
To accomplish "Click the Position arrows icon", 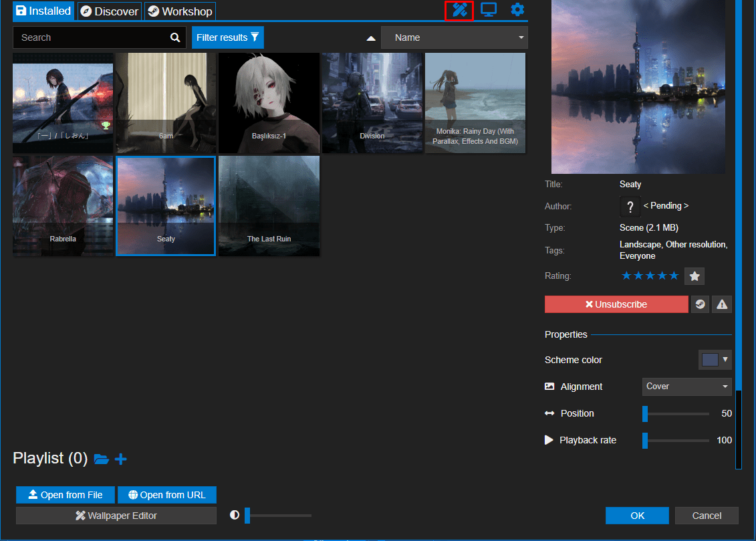I will 549,413.
